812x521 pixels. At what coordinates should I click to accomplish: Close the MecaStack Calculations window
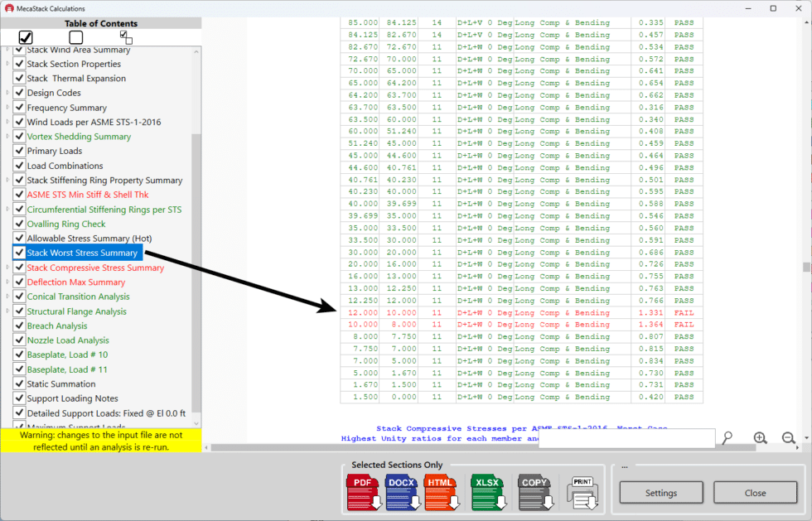(x=754, y=492)
